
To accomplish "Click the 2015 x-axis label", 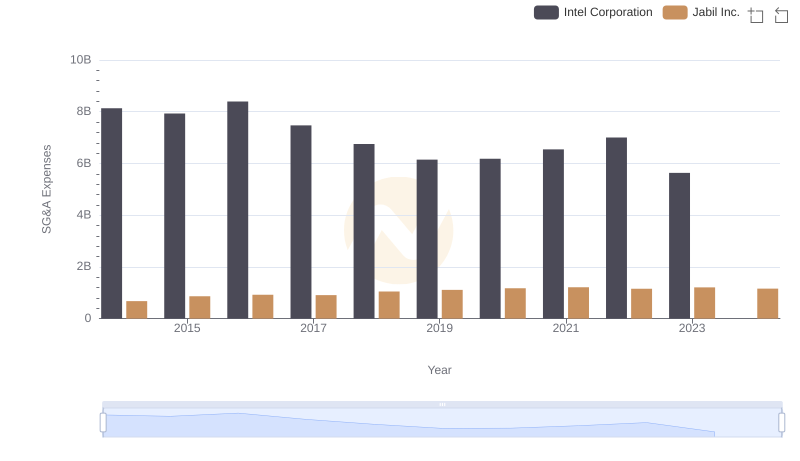I will (x=187, y=328).
